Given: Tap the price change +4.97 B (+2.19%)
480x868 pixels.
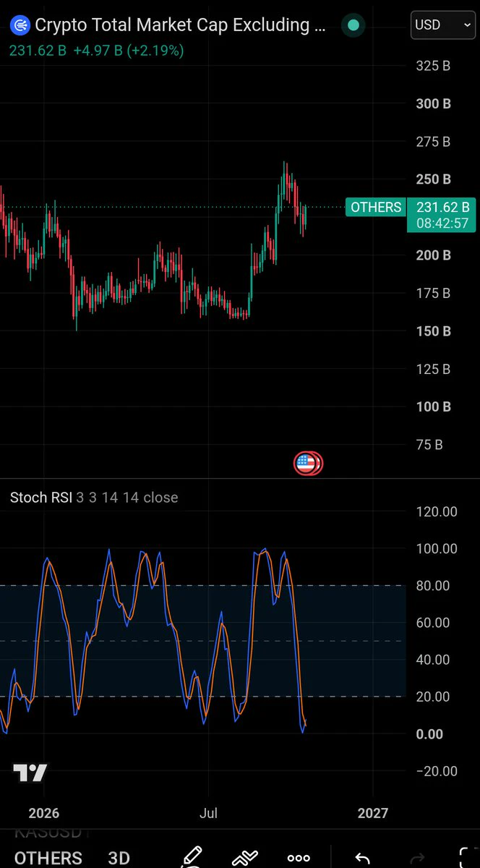Looking at the screenshot, I should pyautogui.click(x=128, y=51).
